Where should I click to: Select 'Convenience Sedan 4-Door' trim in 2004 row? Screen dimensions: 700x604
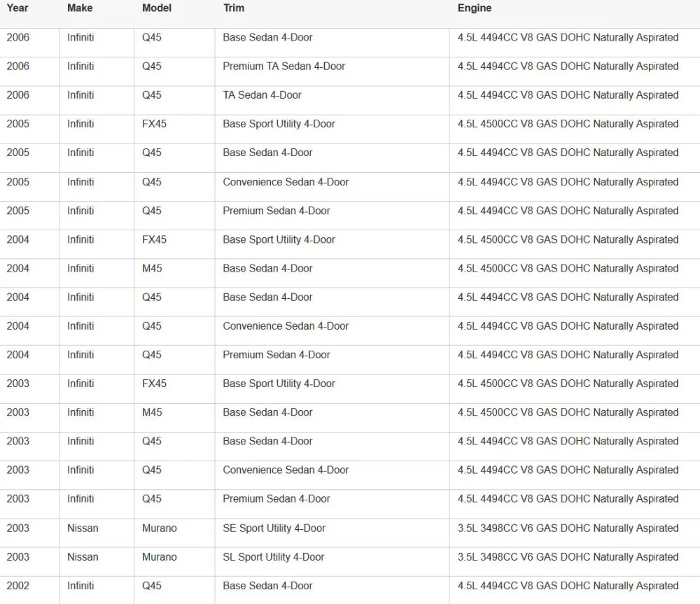[286, 326]
